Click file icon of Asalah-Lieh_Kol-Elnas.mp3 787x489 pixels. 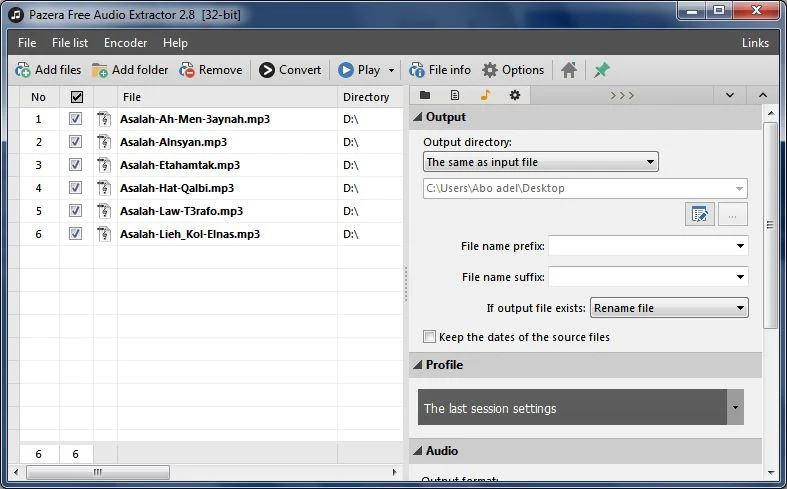click(x=104, y=234)
